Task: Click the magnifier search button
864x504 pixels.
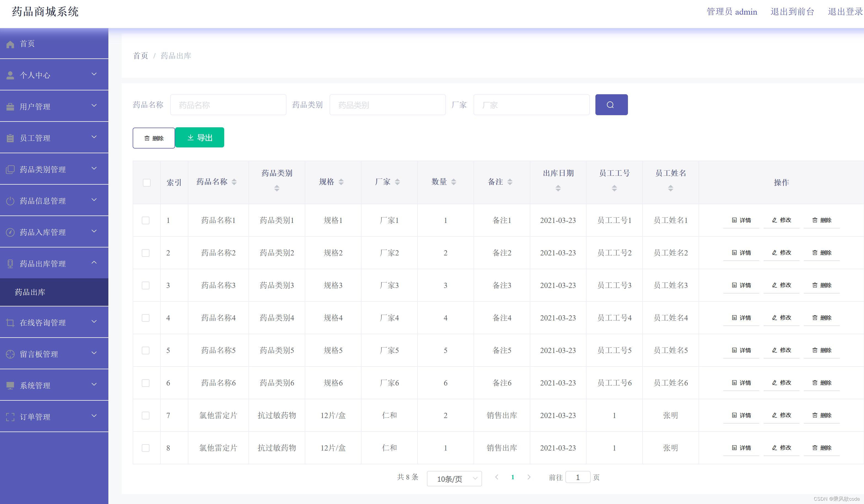Action: [x=611, y=105]
